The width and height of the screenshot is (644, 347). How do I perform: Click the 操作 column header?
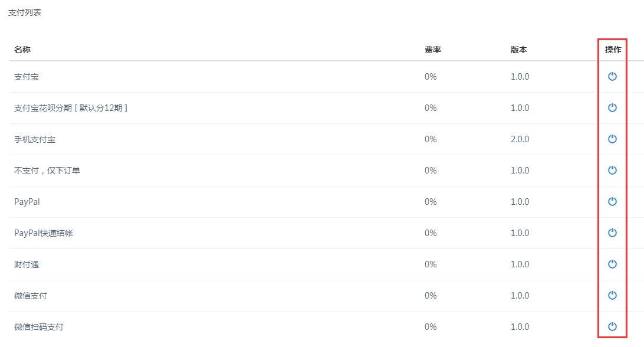tap(613, 50)
